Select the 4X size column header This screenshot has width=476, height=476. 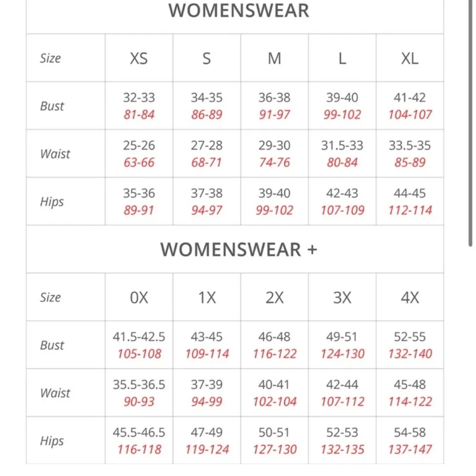(x=409, y=297)
